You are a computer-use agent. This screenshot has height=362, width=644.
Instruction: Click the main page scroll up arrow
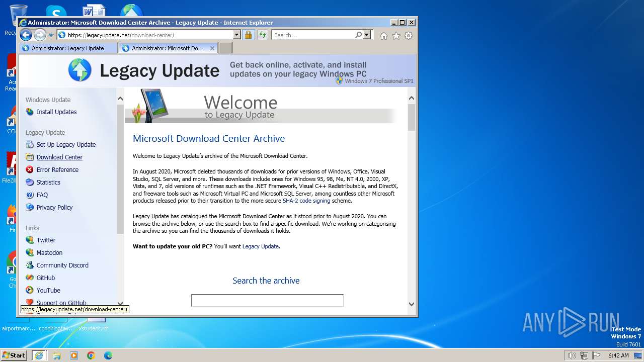pyautogui.click(x=412, y=98)
